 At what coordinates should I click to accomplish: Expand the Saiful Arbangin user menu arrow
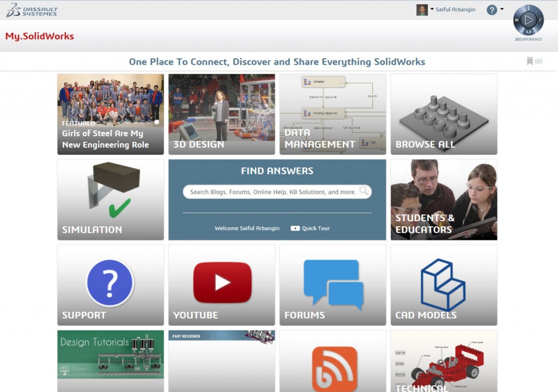click(x=432, y=9)
